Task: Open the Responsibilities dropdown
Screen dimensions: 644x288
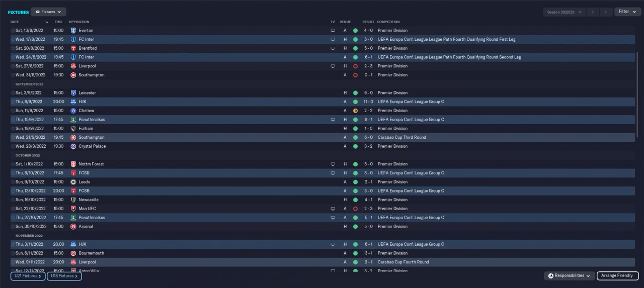Action: (570, 276)
